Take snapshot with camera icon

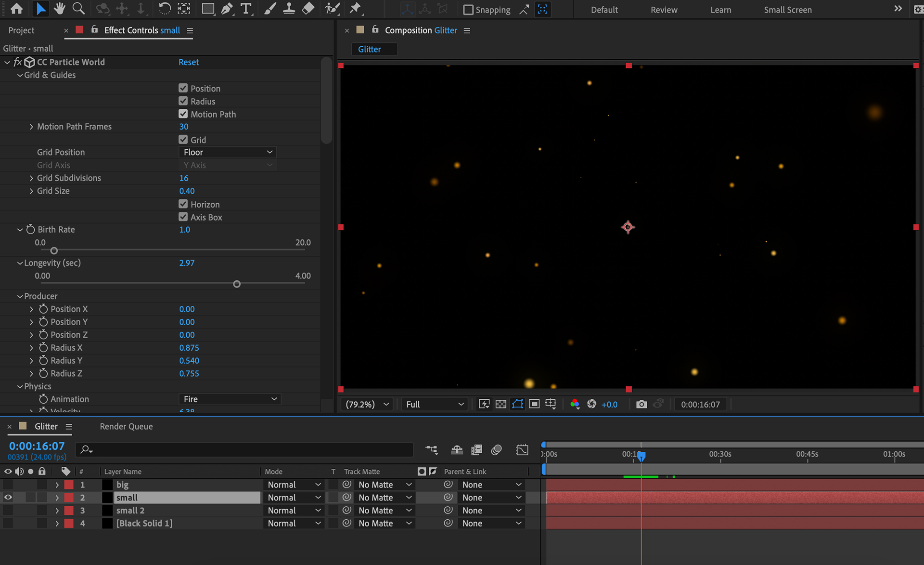(641, 404)
